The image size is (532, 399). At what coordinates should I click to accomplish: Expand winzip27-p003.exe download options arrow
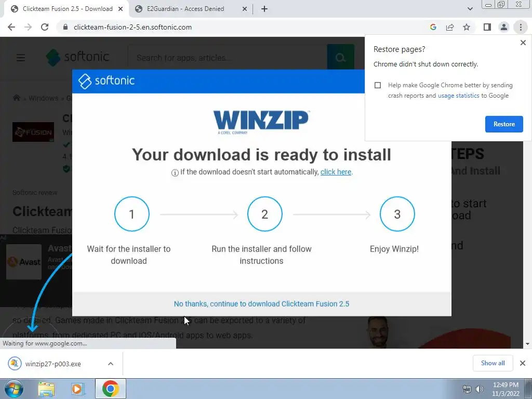click(x=111, y=364)
